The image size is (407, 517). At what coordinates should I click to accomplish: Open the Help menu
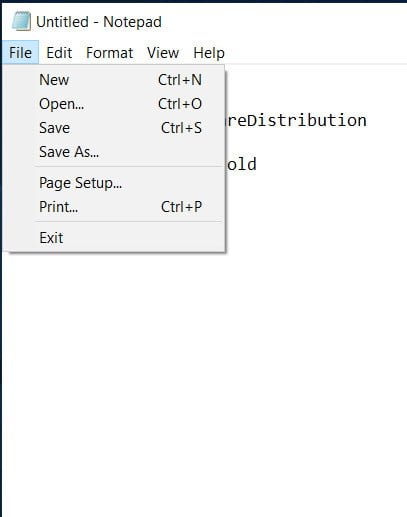pyautogui.click(x=209, y=53)
